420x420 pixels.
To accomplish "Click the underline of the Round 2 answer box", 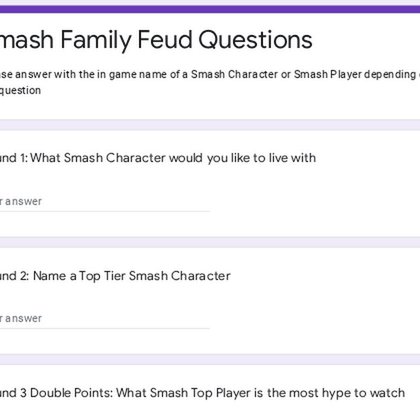I will click(105, 328).
